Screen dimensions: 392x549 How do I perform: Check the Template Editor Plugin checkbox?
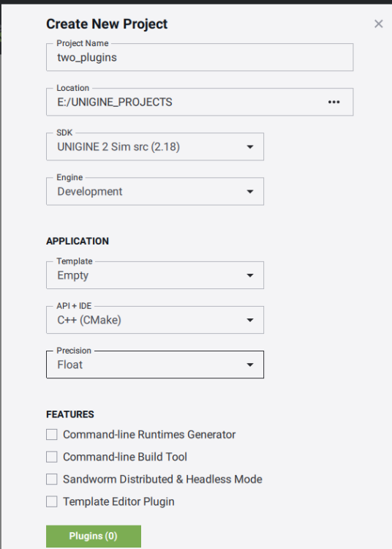click(x=52, y=501)
